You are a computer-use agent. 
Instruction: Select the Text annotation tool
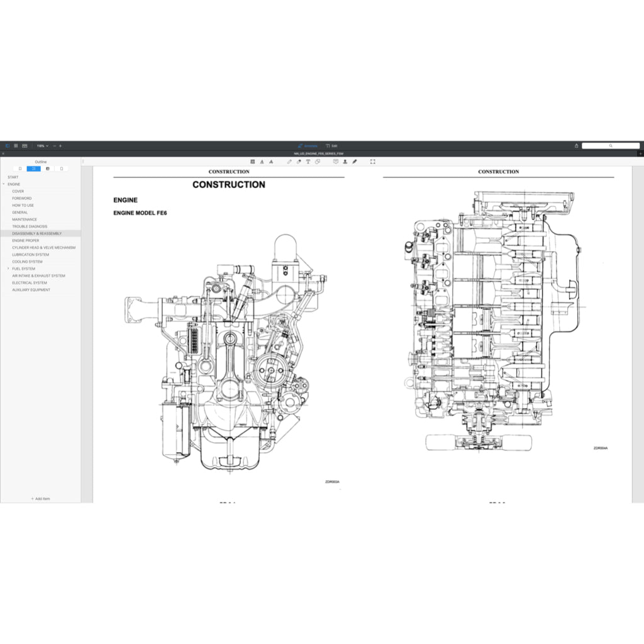pos(308,162)
